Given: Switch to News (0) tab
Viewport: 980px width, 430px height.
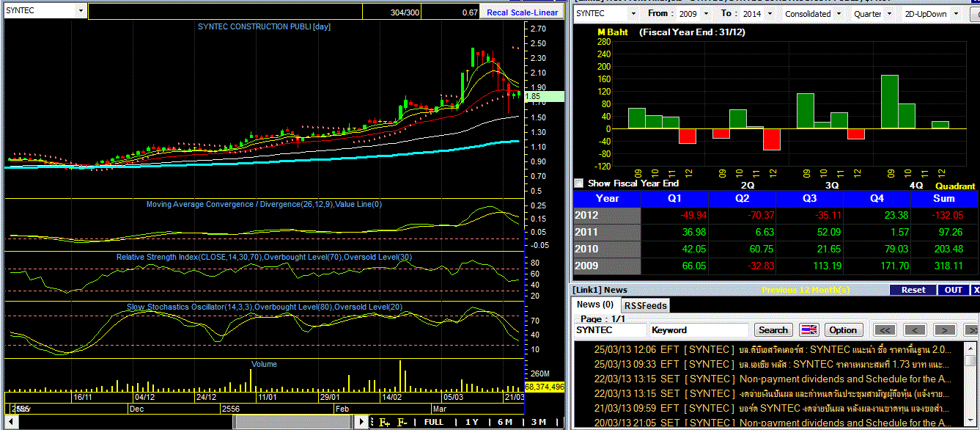Looking at the screenshot, I should point(595,305).
